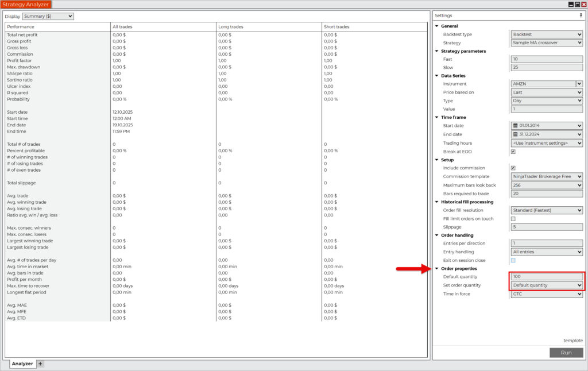The height and width of the screenshot is (371, 588).
Task: Enable Fill limit orders on touch
Action: (513, 219)
